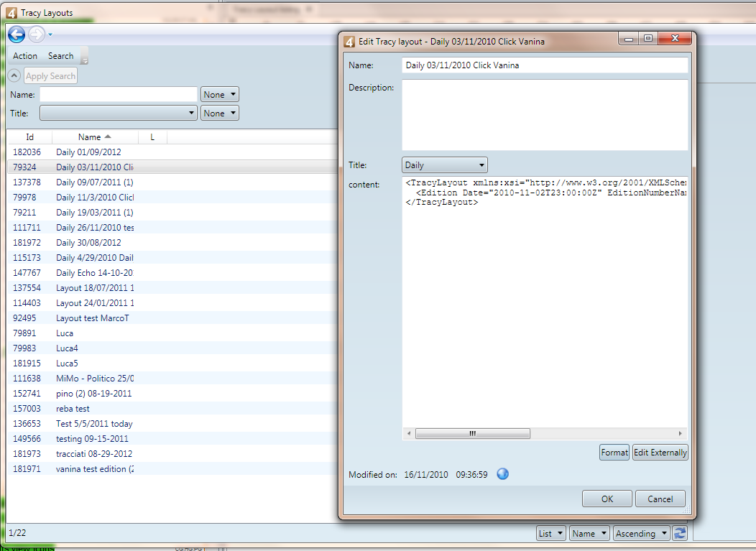Select the row Daily 01/09/2012
This screenshot has width=756, height=551.
172,152
